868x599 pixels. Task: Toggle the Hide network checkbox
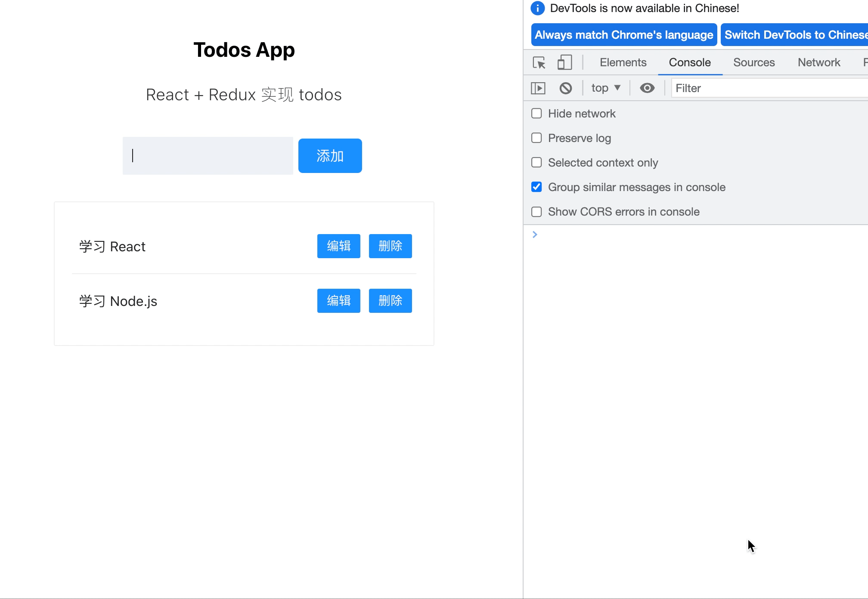(537, 113)
